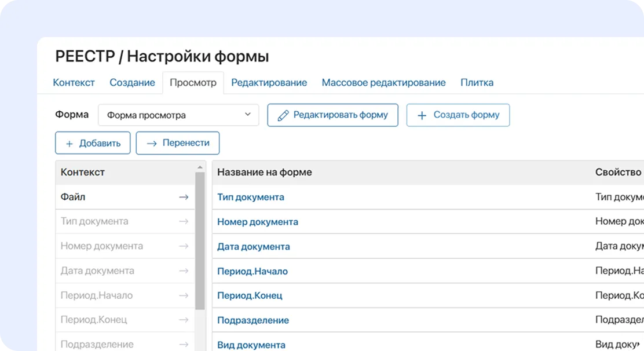Viewport: 644px width, 351px height.
Task: Click the arrow beside Тип документа in Контекст
Action: point(184,221)
